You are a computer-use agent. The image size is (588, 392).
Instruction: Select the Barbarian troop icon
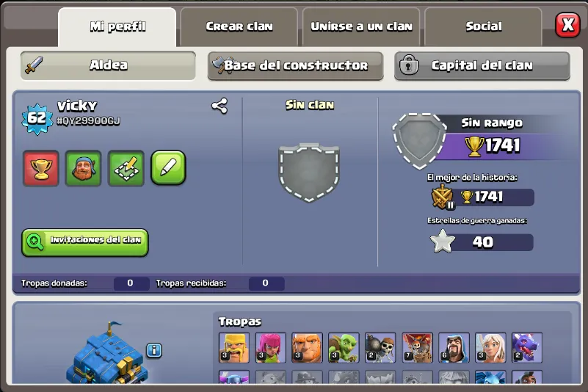pyautogui.click(x=234, y=347)
